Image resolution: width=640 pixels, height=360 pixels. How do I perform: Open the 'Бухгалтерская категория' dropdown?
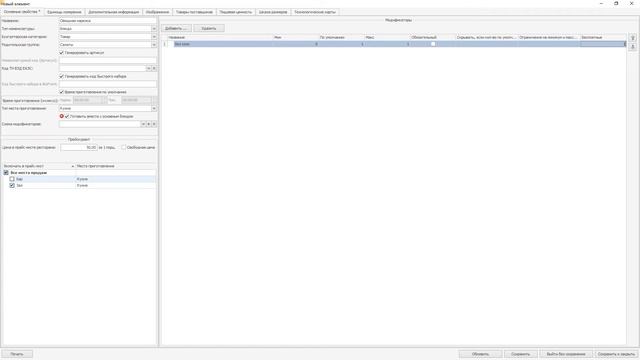154,37
